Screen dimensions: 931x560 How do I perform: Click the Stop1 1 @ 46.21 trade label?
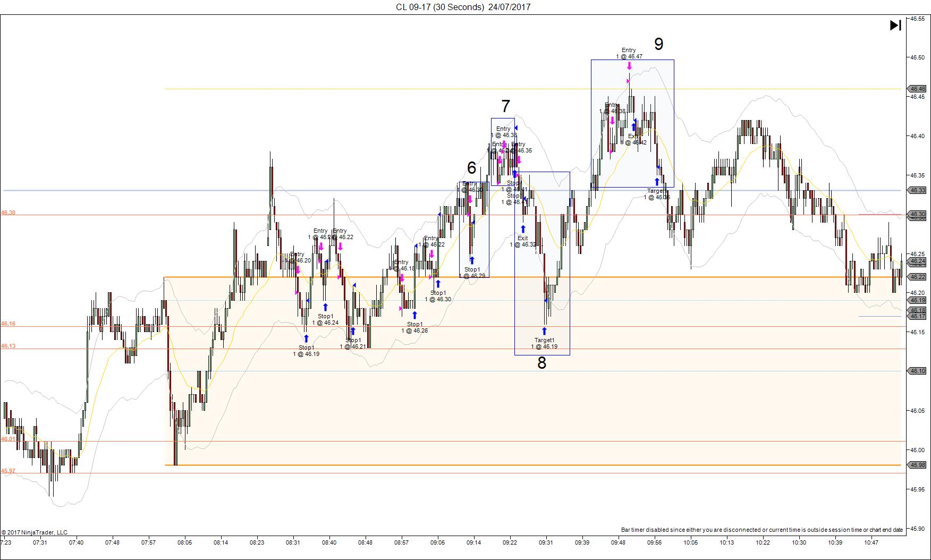pyautogui.click(x=353, y=343)
